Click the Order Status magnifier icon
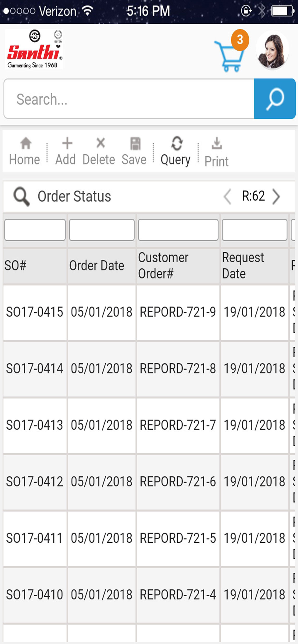298x644 pixels. [22, 196]
